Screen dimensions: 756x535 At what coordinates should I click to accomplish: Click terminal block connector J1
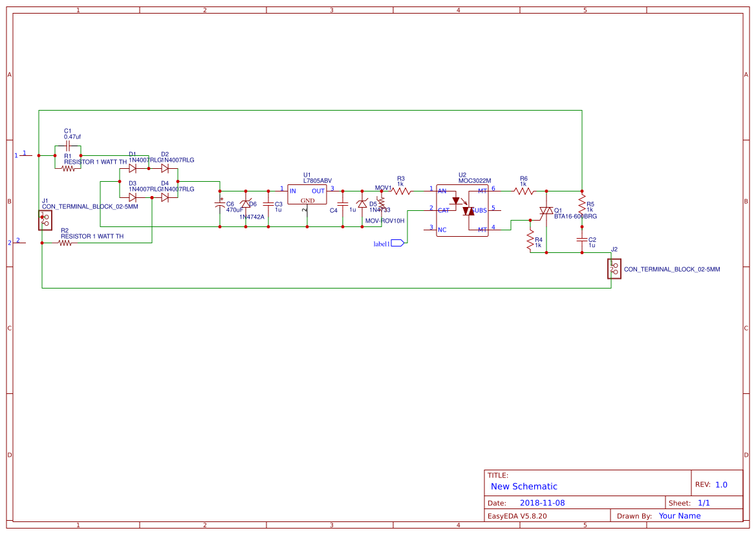tap(45, 220)
